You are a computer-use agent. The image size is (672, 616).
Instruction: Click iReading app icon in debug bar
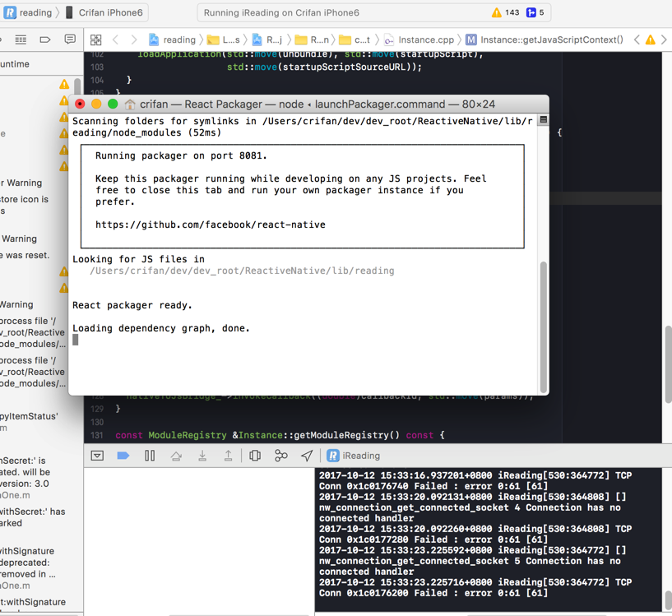click(x=333, y=456)
